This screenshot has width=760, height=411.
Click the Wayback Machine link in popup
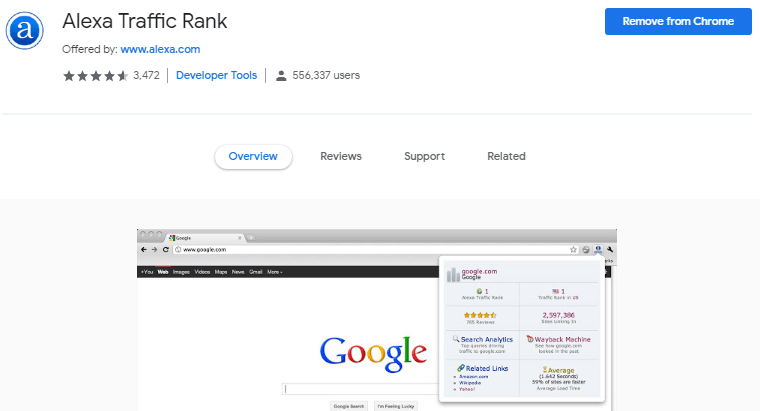562,339
